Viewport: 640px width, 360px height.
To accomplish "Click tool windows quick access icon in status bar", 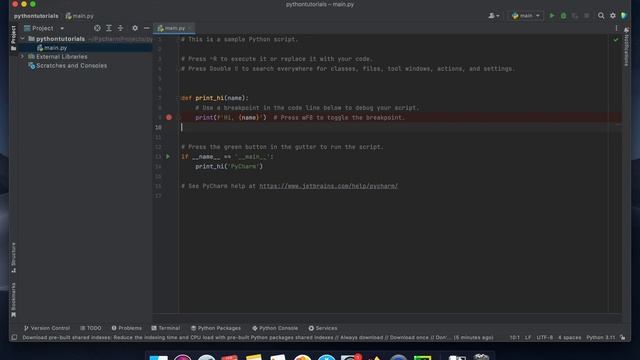I will pyautogui.click(x=14, y=338).
